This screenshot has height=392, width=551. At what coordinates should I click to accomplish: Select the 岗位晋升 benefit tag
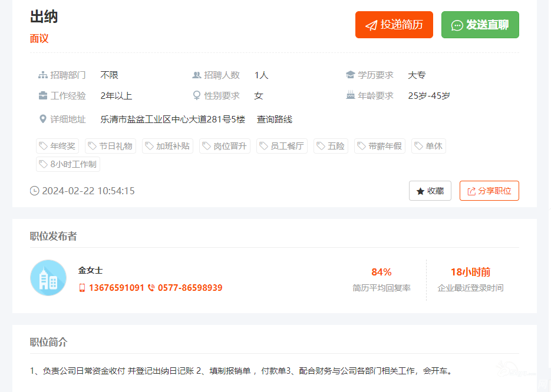pyautogui.click(x=225, y=146)
